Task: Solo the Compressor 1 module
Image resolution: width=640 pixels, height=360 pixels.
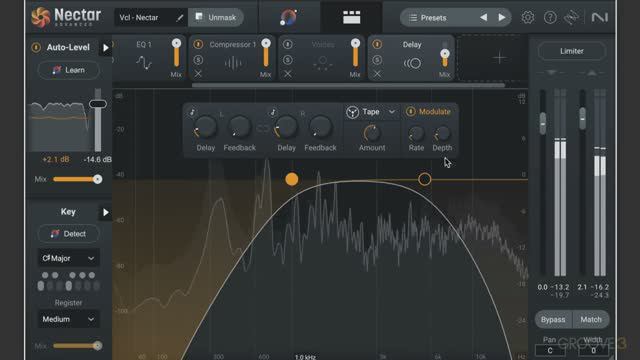Action: 198,60
